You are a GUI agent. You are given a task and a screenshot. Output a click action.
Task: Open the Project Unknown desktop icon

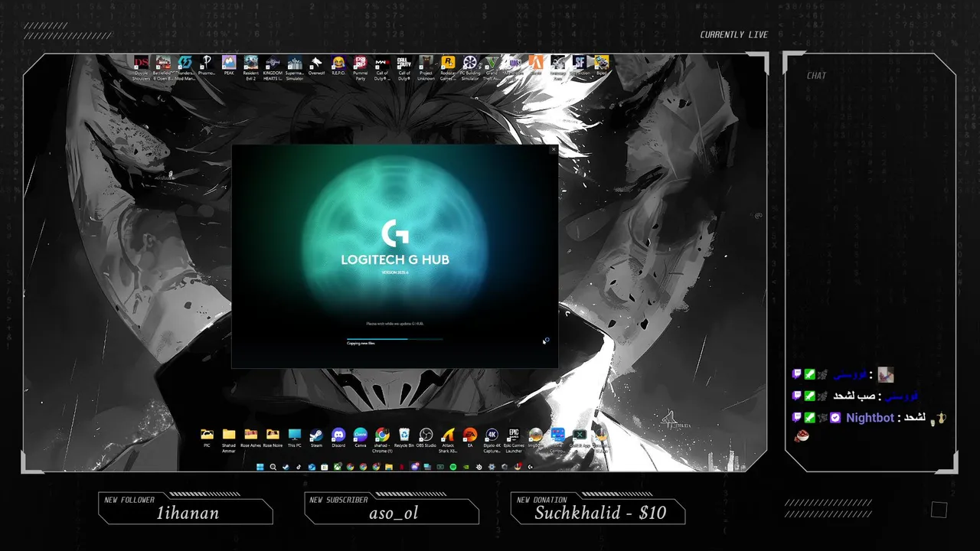(426, 67)
